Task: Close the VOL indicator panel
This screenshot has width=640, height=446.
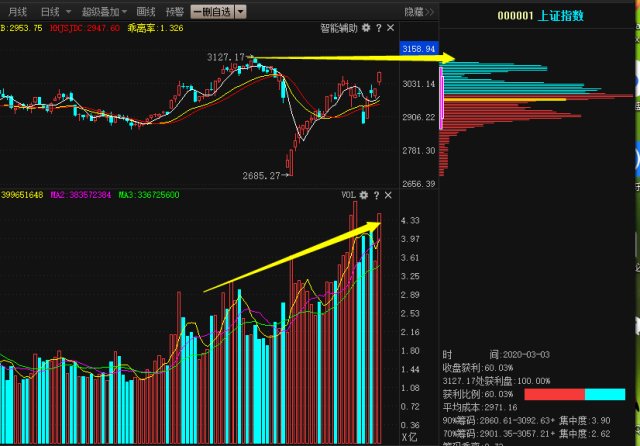Action: click(388, 195)
